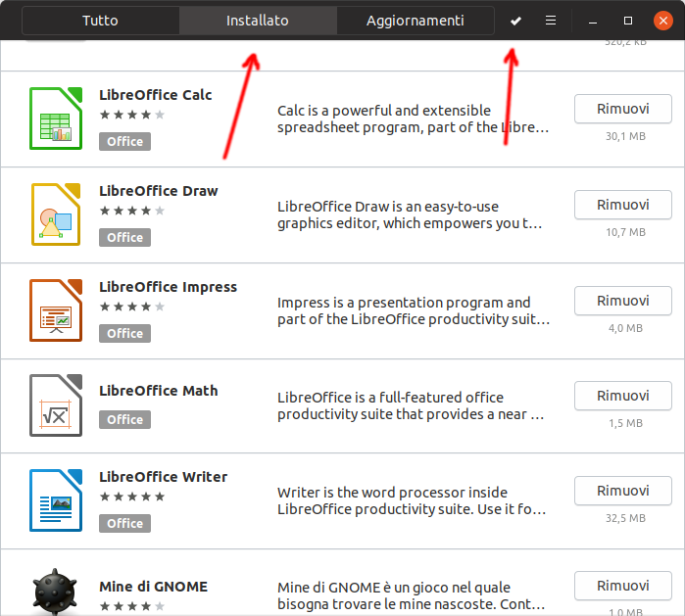The image size is (685, 616).
Task: Switch to the Tutto tab
Action: tap(101, 21)
